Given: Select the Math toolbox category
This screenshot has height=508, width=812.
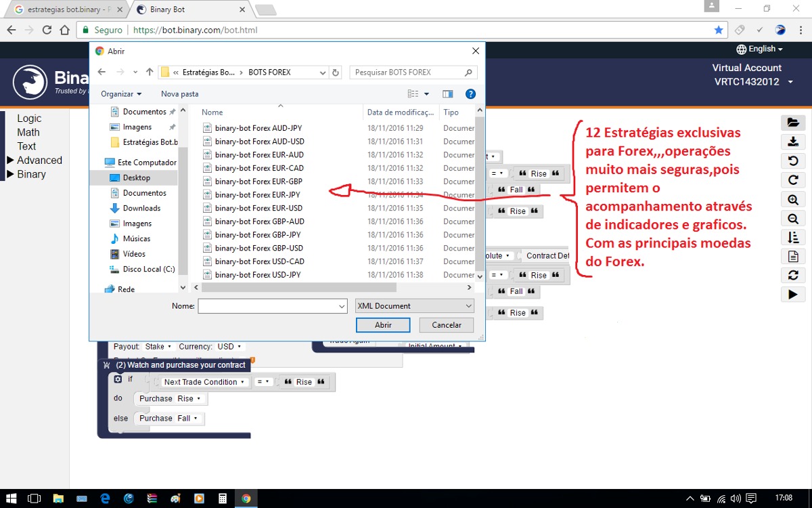Looking at the screenshot, I should point(28,133).
